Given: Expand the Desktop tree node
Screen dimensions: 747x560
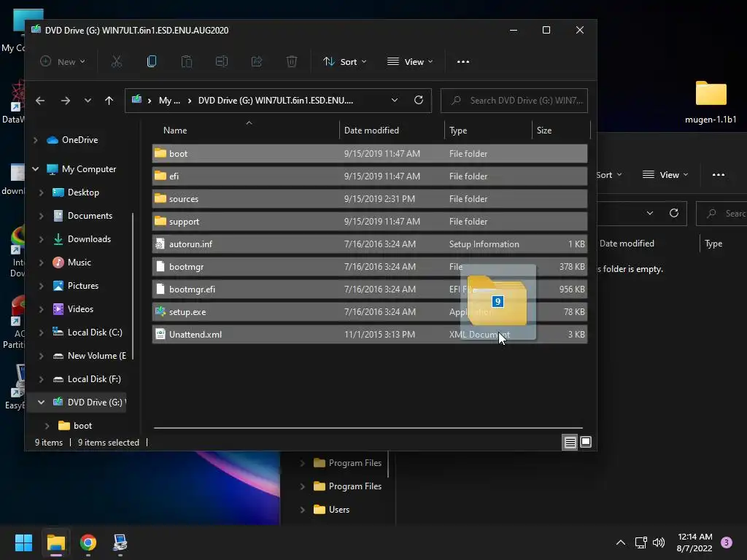Looking at the screenshot, I should coord(41,192).
